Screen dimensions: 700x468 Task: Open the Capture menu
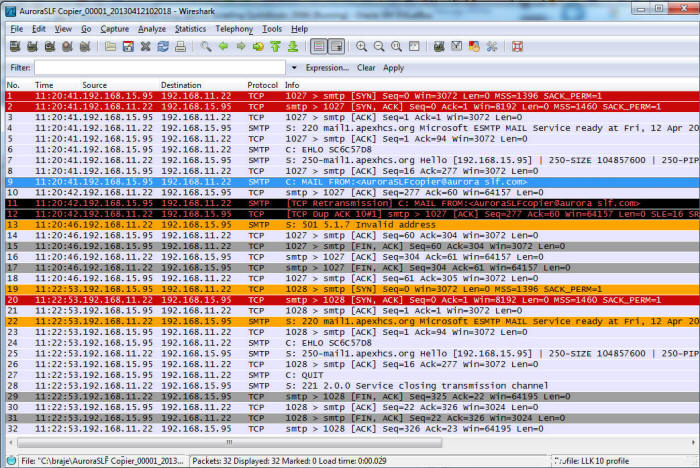[114, 29]
